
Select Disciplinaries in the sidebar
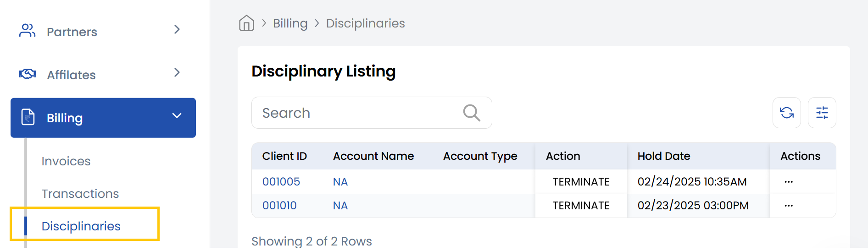click(x=81, y=226)
